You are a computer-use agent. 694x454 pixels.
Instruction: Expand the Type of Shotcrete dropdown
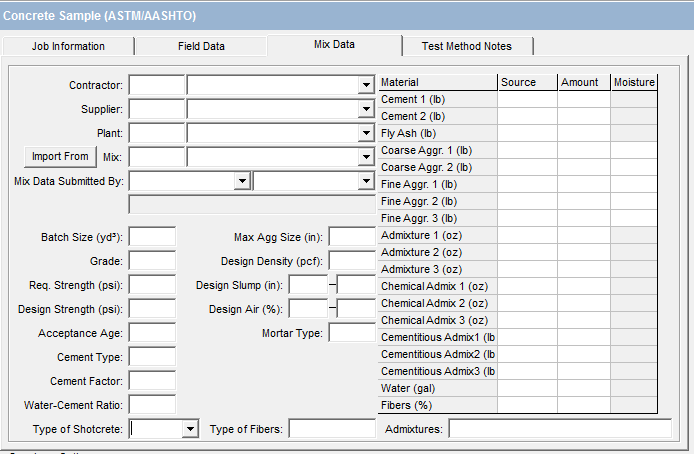(x=190, y=429)
